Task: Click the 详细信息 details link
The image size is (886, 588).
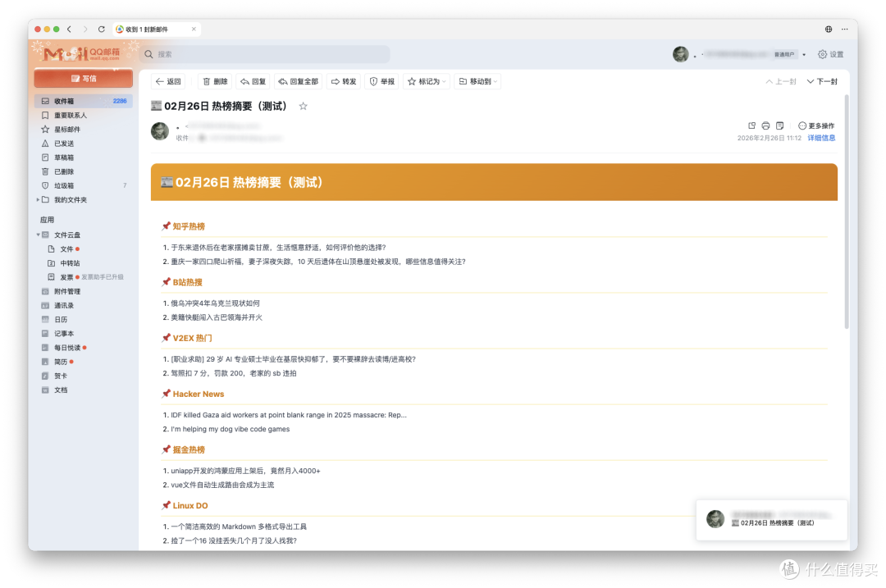Action: click(821, 138)
